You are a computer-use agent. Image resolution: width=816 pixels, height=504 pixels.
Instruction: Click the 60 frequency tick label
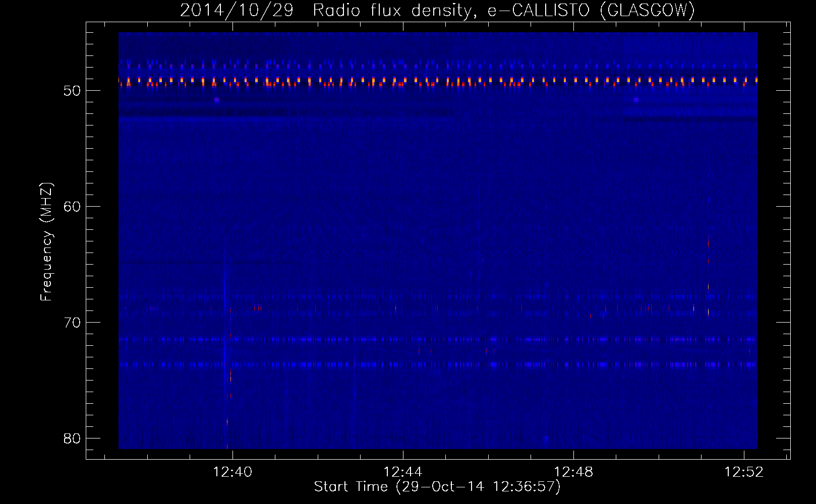(x=72, y=207)
